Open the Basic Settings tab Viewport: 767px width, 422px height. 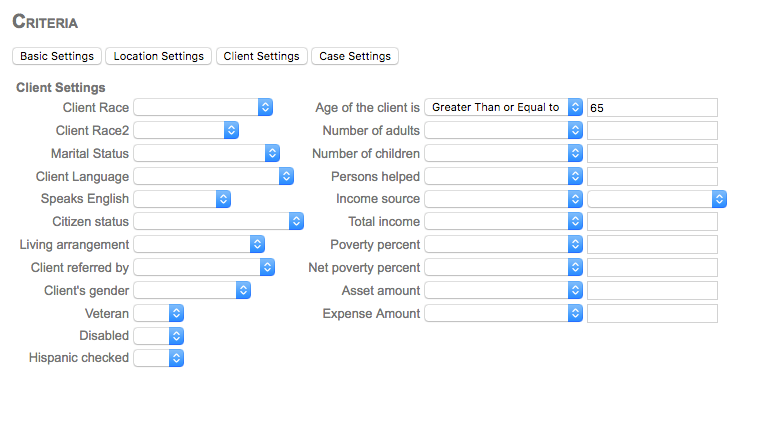click(x=57, y=56)
